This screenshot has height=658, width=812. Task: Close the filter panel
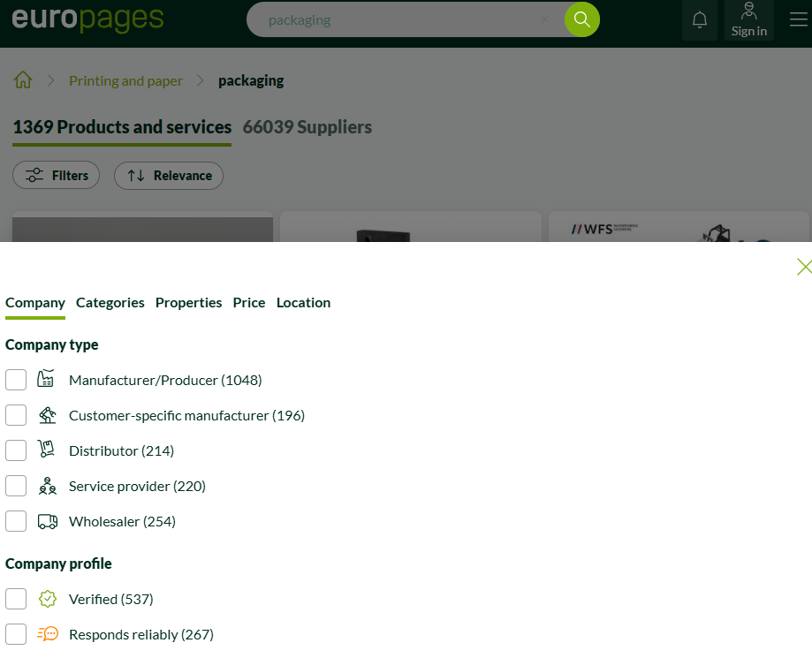[x=803, y=267]
